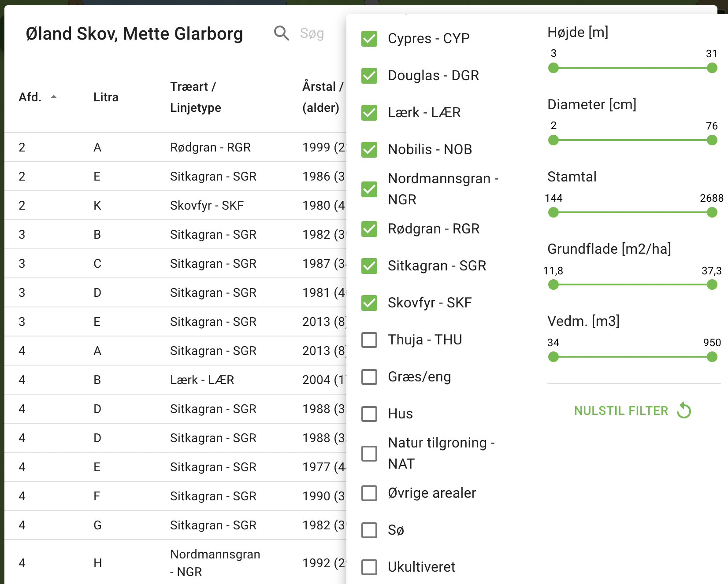Uncheck the Cypres - CYP checkbox
This screenshot has width=728, height=584.
pyautogui.click(x=369, y=39)
